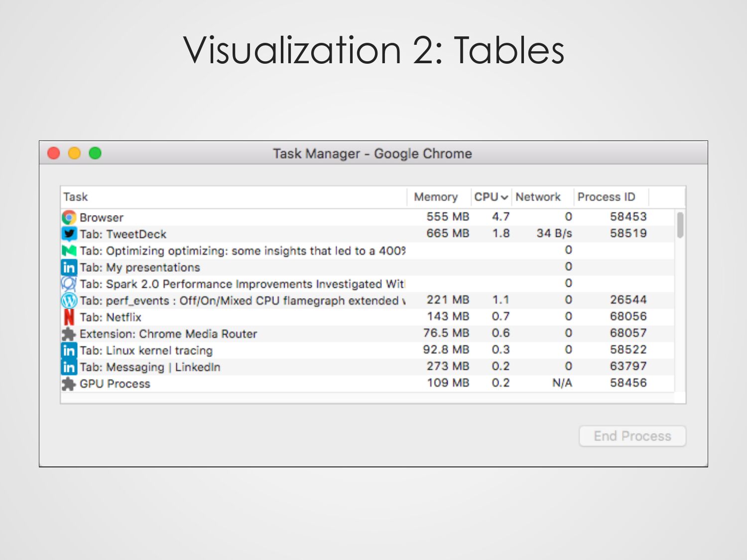747x560 pixels.
Task: Click the Chrome icon beside Browser
Action: pos(69,218)
